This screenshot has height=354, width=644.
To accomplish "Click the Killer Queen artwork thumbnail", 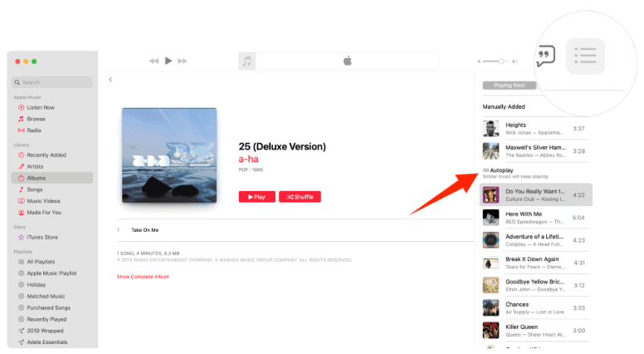I will (490, 331).
